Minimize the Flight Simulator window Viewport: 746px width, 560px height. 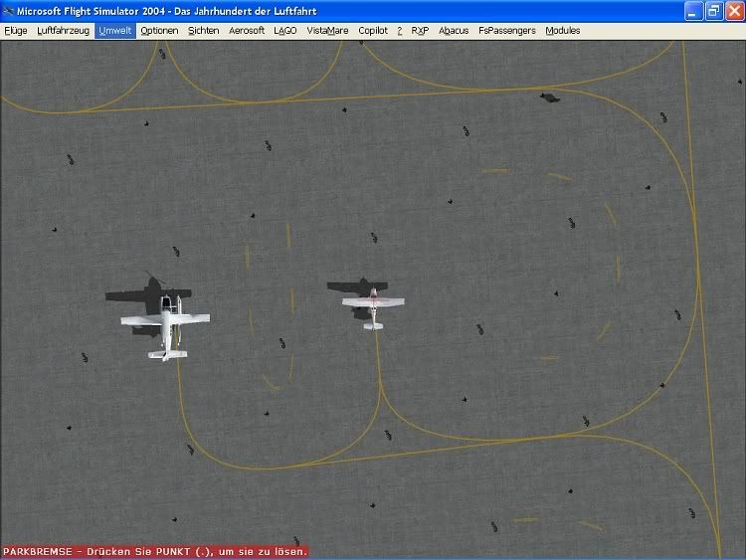(x=693, y=11)
